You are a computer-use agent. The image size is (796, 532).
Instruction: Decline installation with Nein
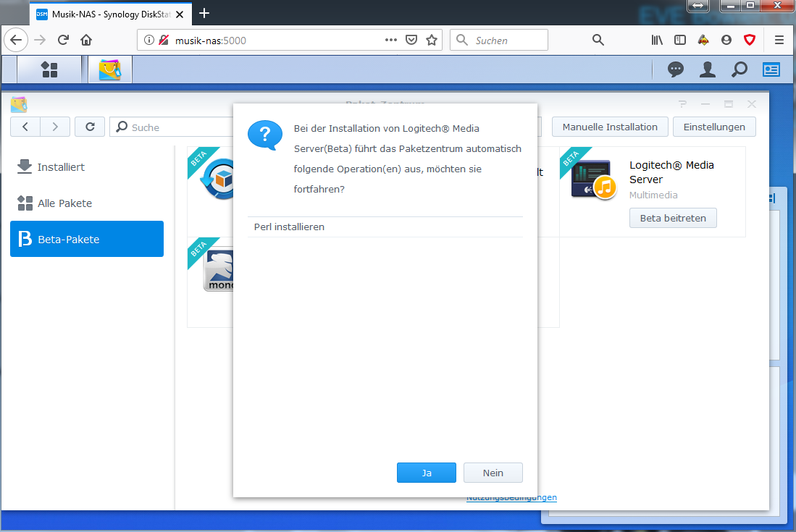click(x=493, y=473)
